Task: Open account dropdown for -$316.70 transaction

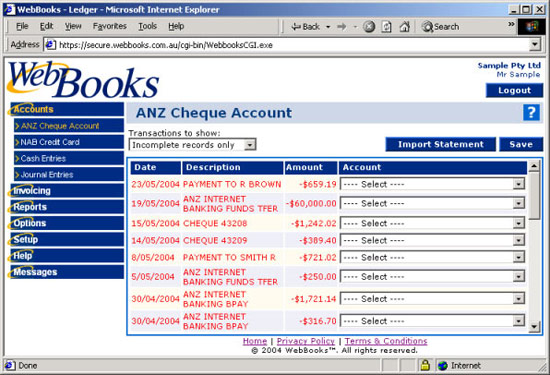Action: 518,321
